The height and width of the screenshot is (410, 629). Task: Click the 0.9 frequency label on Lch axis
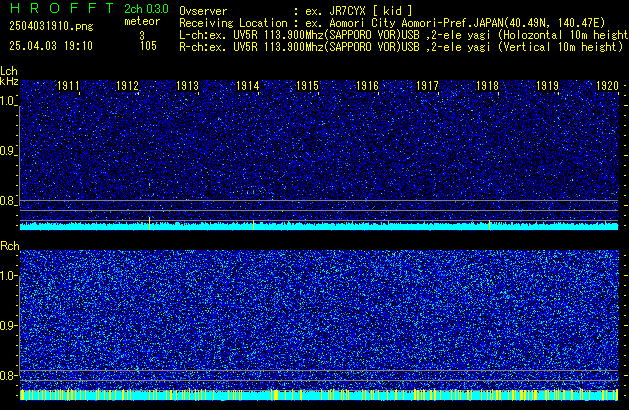(x=8, y=151)
